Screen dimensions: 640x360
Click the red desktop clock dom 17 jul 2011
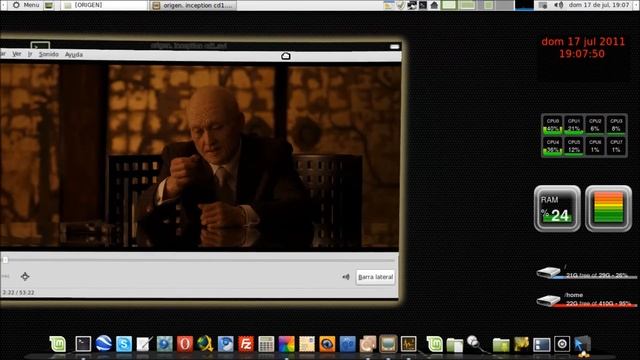(x=582, y=47)
